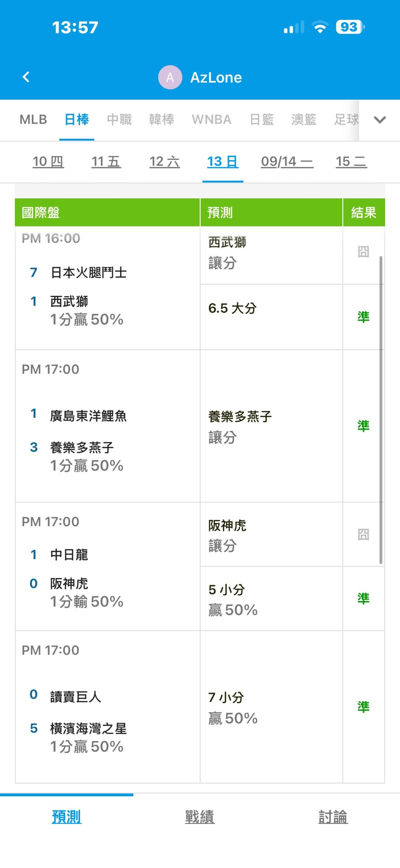Viewport: 400px width, 868px height.
Task: Open the AzLone avatar profile picture
Action: click(170, 77)
